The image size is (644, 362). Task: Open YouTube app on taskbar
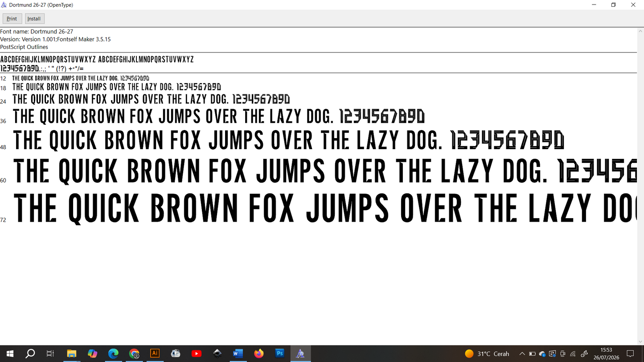(x=196, y=354)
